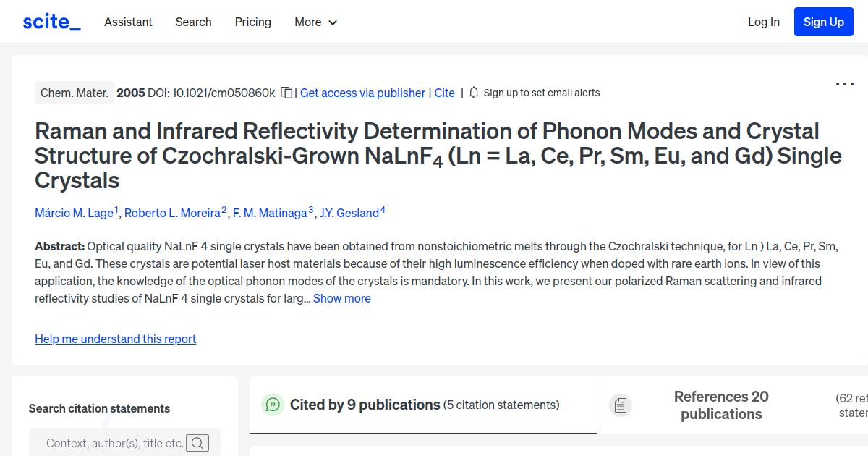Click the scite_ logo
The width and height of the screenshot is (868, 456).
pyautogui.click(x=51, y=21)
